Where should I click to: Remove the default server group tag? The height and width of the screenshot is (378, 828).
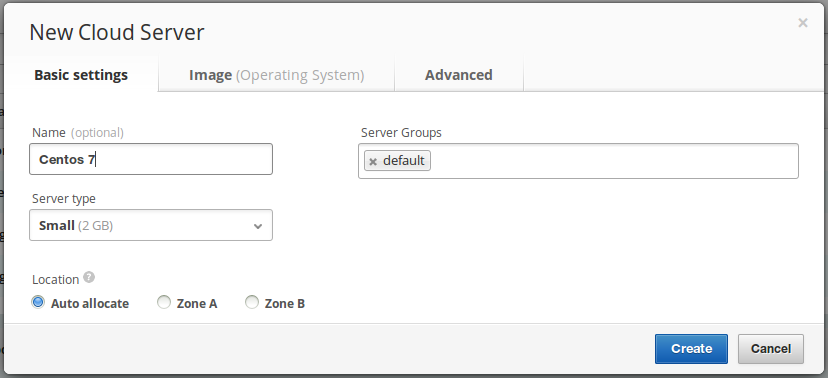coord(373,162)
